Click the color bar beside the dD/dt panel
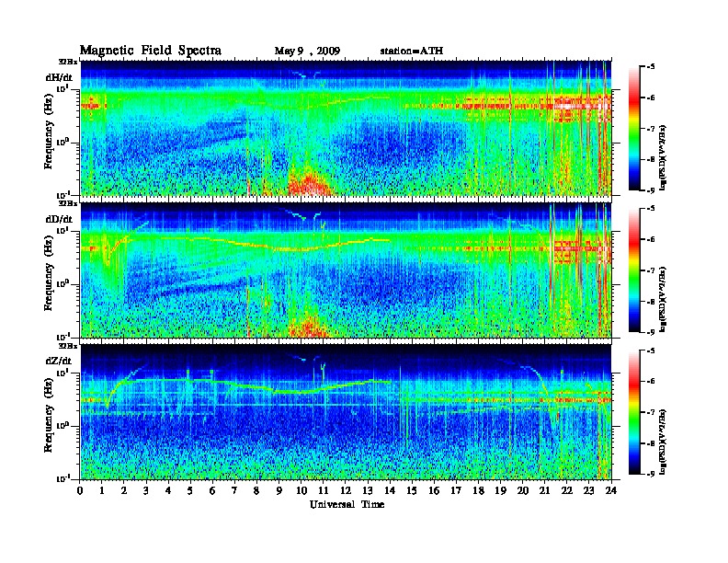The width and height of the screenshot is (728, 563). pos(634,270)
